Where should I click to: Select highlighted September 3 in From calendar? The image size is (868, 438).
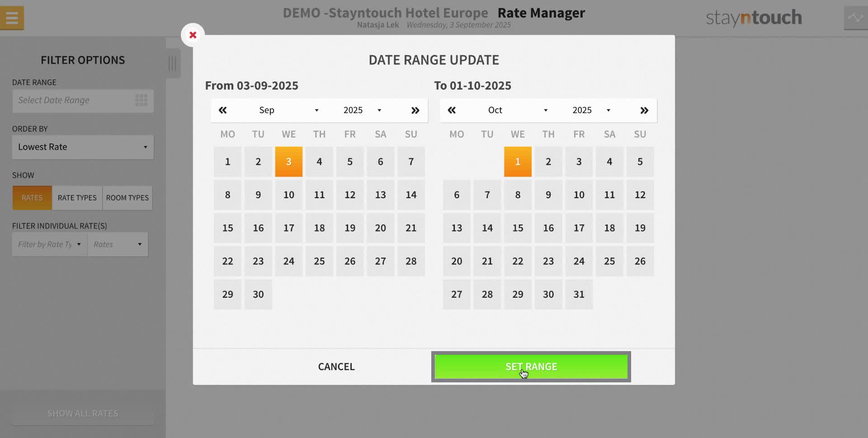289,162
